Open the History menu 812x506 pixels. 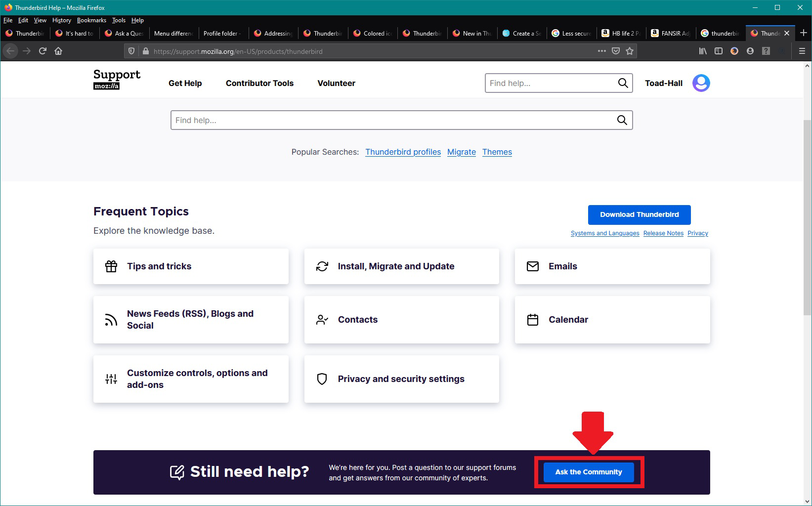click(x=62, y=20)
